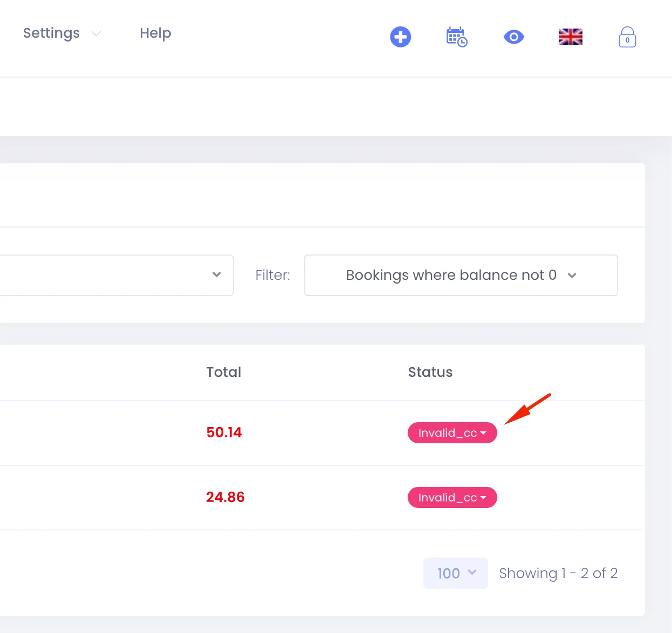This screenshot has width=672, height=633.
Task: Click the Status column header
Action: point(430,372)
